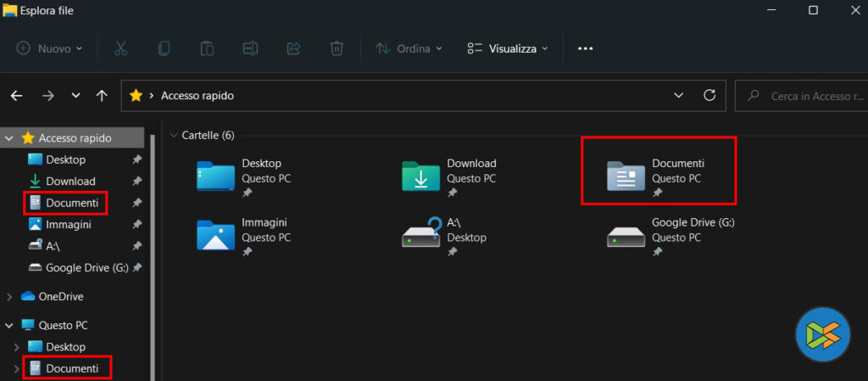The width and height of the screenshot is (868, 381).
Task: Click the Share icon in toolbar
Action: (x=294, y=48)
